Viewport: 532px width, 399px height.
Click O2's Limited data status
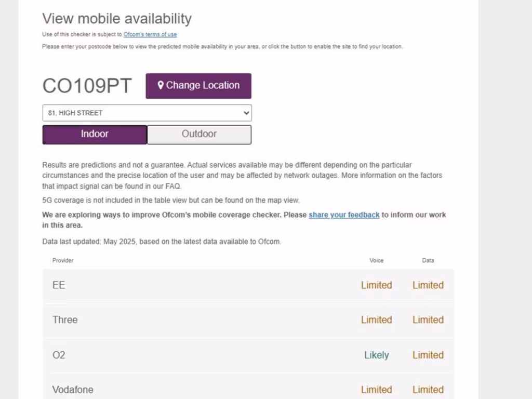pyautogui.click(x=428, y=355)
